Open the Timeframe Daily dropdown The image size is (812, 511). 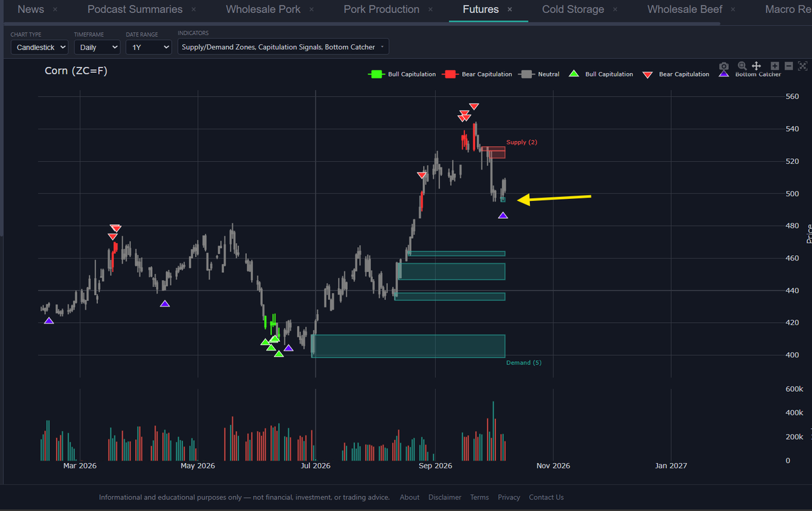(x=97, y=47)
